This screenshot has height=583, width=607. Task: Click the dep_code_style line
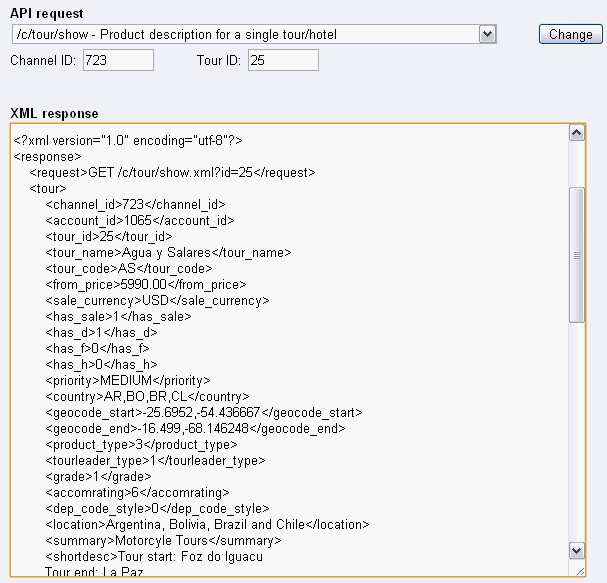pyautogui.click(x=157, y=508)
